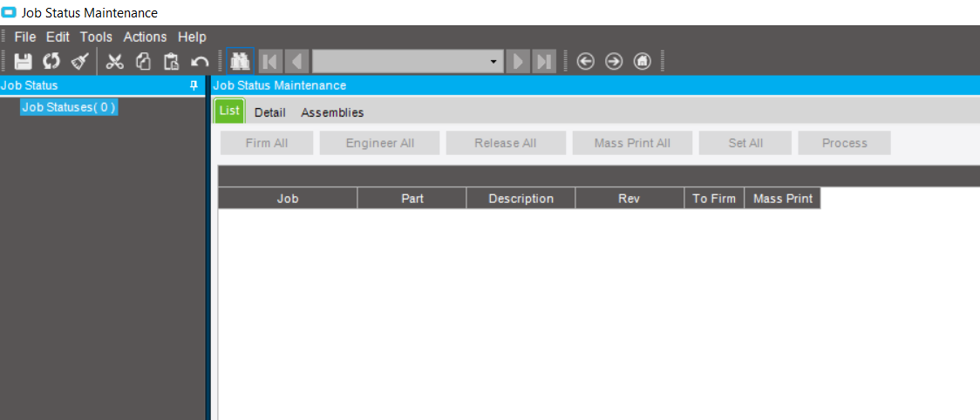Click the Engineer All button

[x=380, y=143]
